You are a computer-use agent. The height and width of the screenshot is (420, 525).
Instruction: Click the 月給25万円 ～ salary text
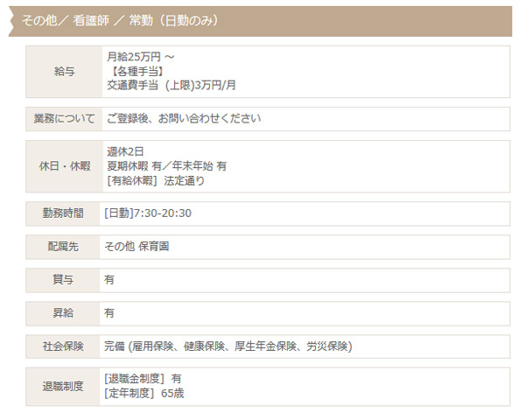point(141,57)
